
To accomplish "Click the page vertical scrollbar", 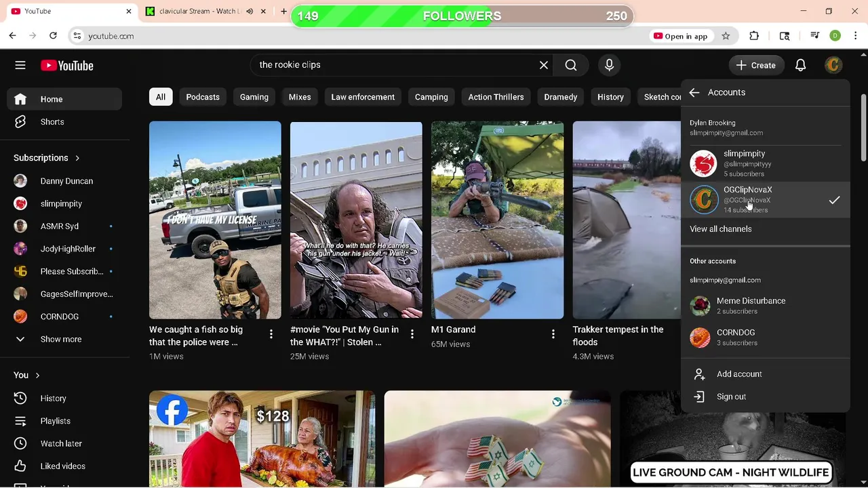I will coord(864,127).
